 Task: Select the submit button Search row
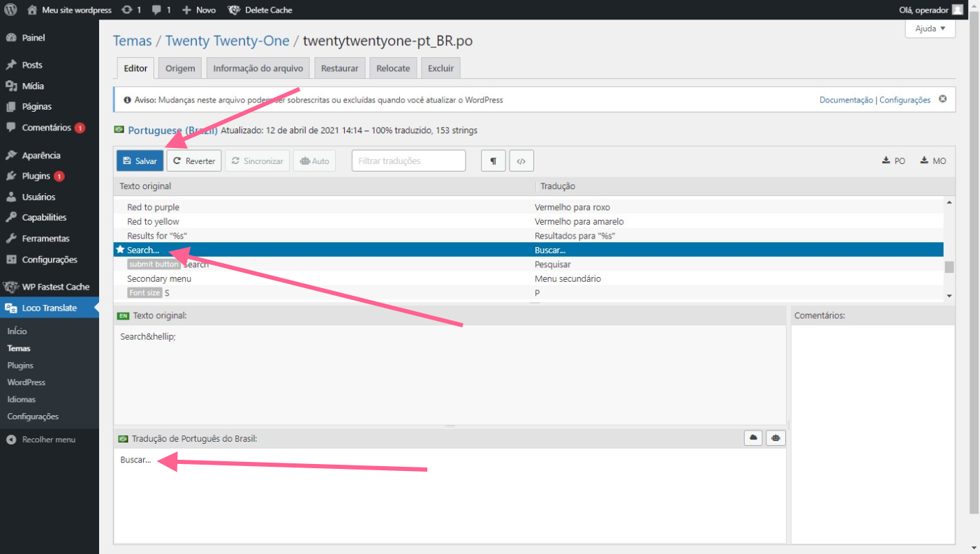pos(528,264)
